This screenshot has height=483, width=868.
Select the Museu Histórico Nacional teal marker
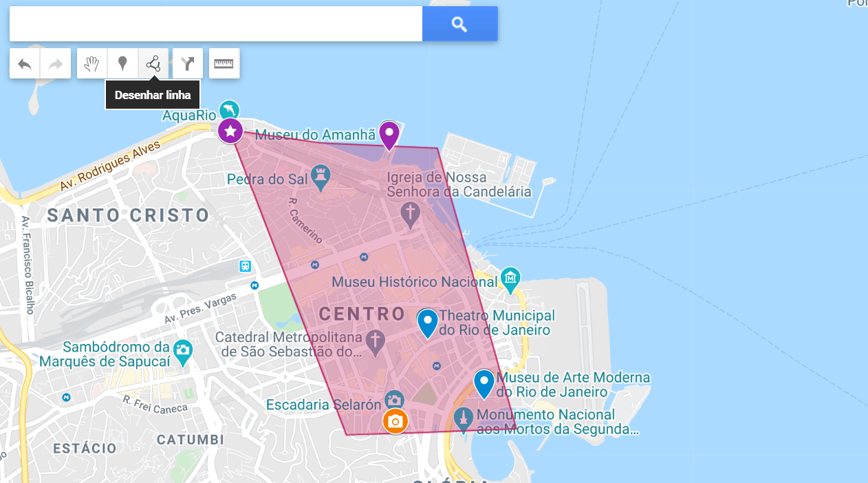point(510,279)
